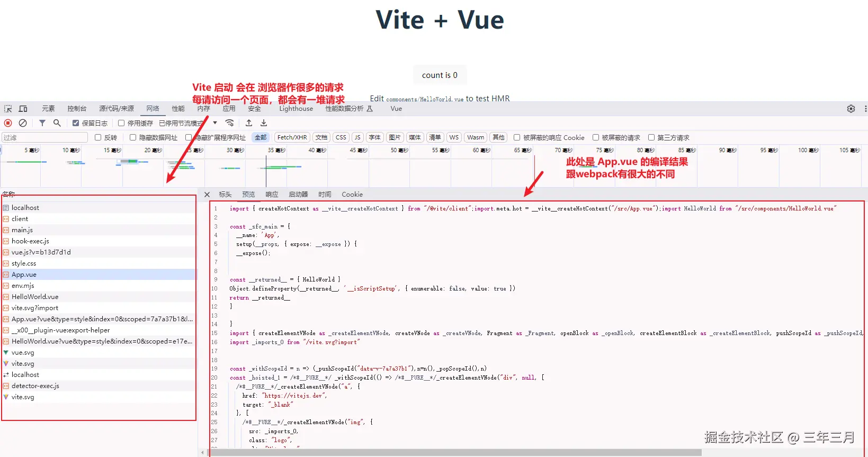Click the vue.svg image icon
Viewport: 868px width, 457px height.
[x=6, y=353]
